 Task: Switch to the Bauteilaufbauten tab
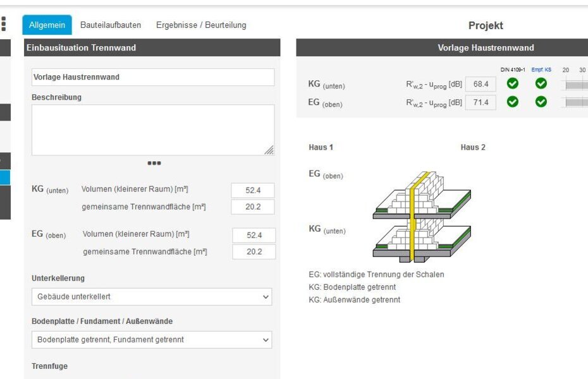(x=111, y=25)
